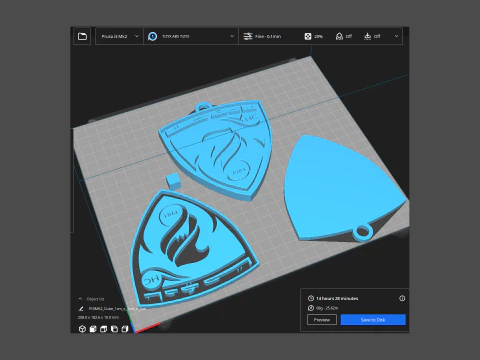Screen dimensions: 480x360
Task: Click the print time clock icon
Action: (x=311, y=298)
